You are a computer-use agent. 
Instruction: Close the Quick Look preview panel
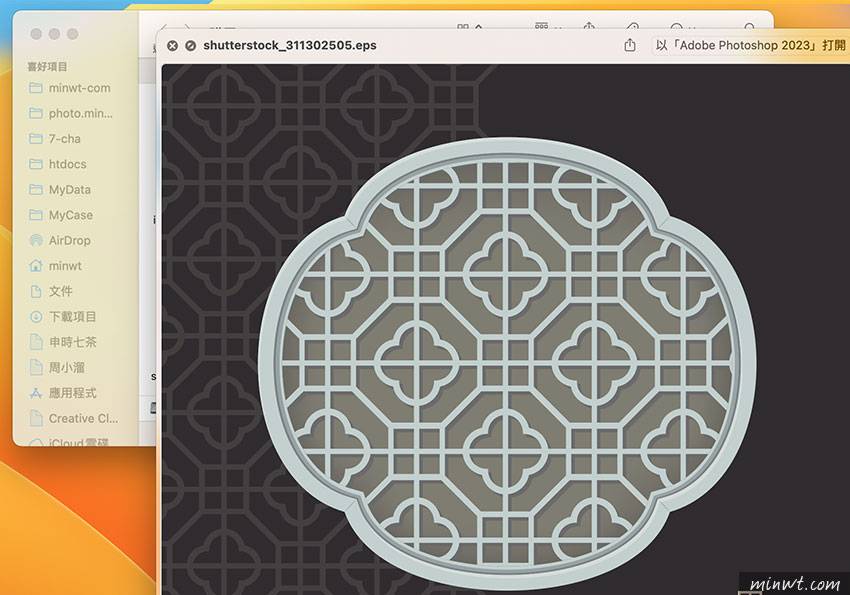(172, 45)
